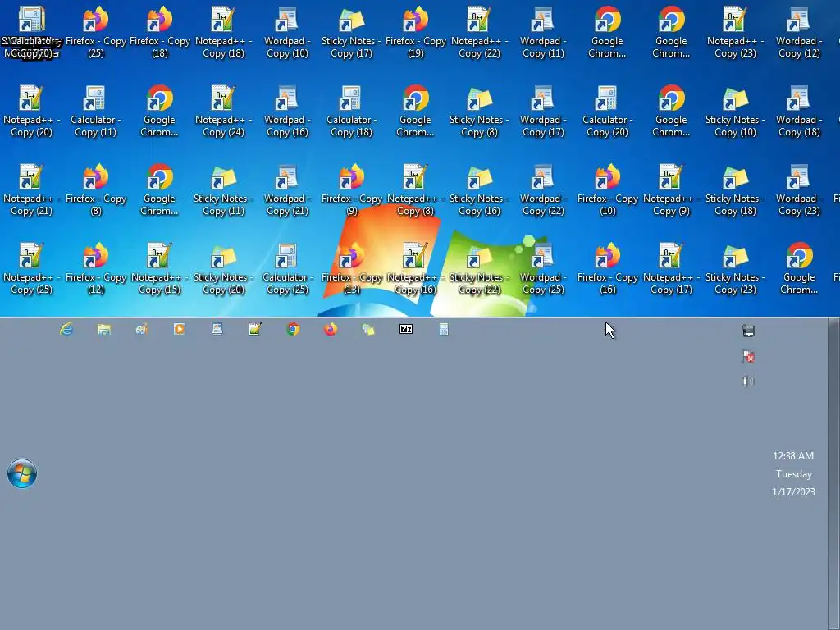Click the Firefox - Copy (13) shortcut
840x630 pixels.
click(352, 268)
